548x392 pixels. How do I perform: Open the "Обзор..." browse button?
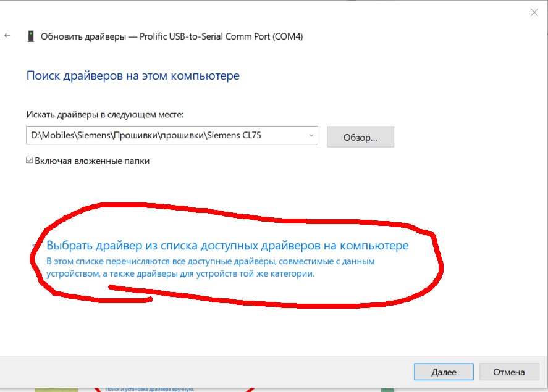coord(360,137)
